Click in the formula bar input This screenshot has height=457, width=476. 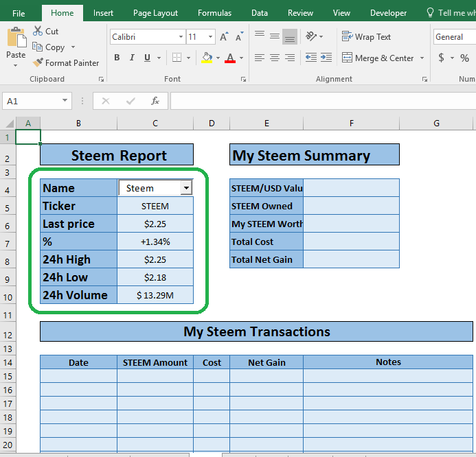323,101
